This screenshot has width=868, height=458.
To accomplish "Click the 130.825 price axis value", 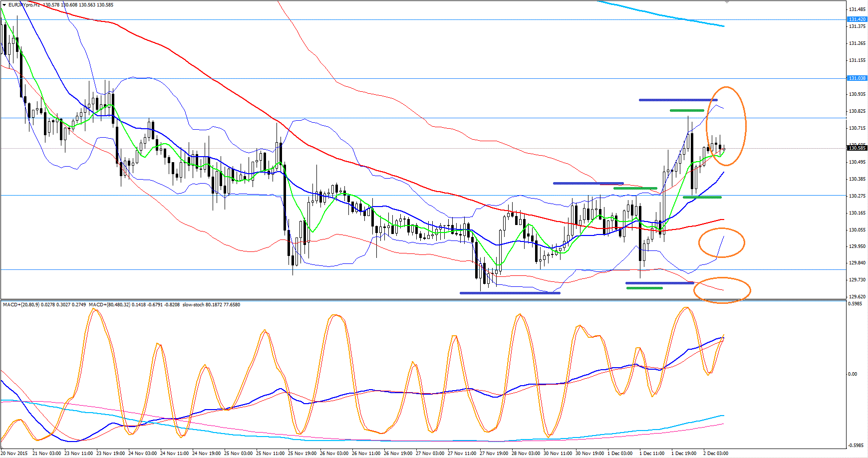I will pos(857,111).
